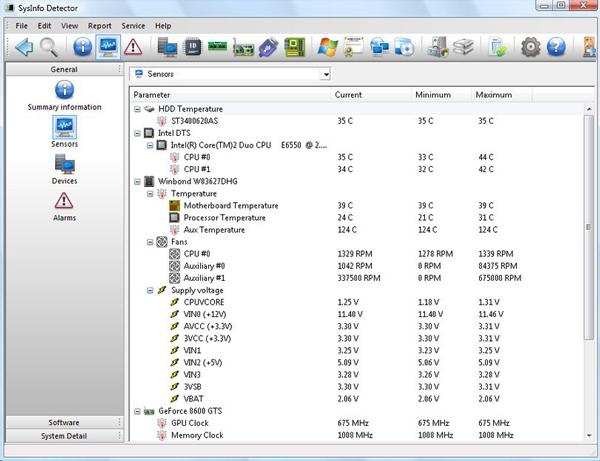Viewport: 600px width, 461px height.
Task: Click the scrollbar down arrow in sensor list
Action: coord(589,435)
